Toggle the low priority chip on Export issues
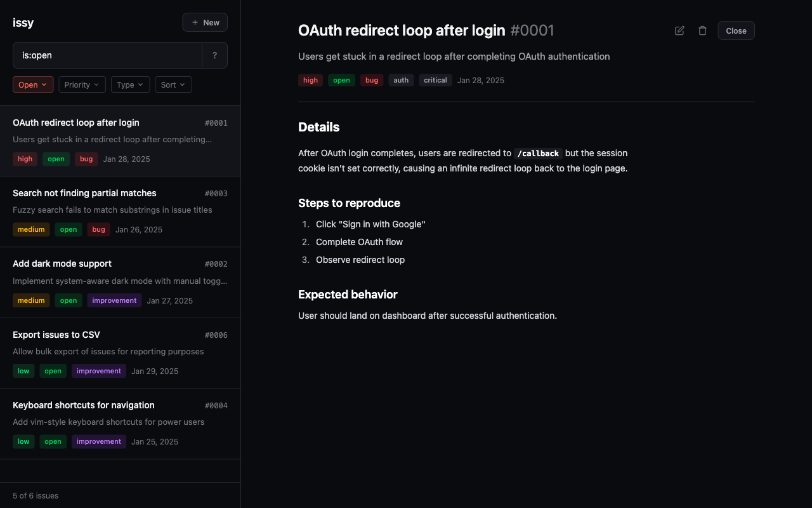 tap(23, 370)
